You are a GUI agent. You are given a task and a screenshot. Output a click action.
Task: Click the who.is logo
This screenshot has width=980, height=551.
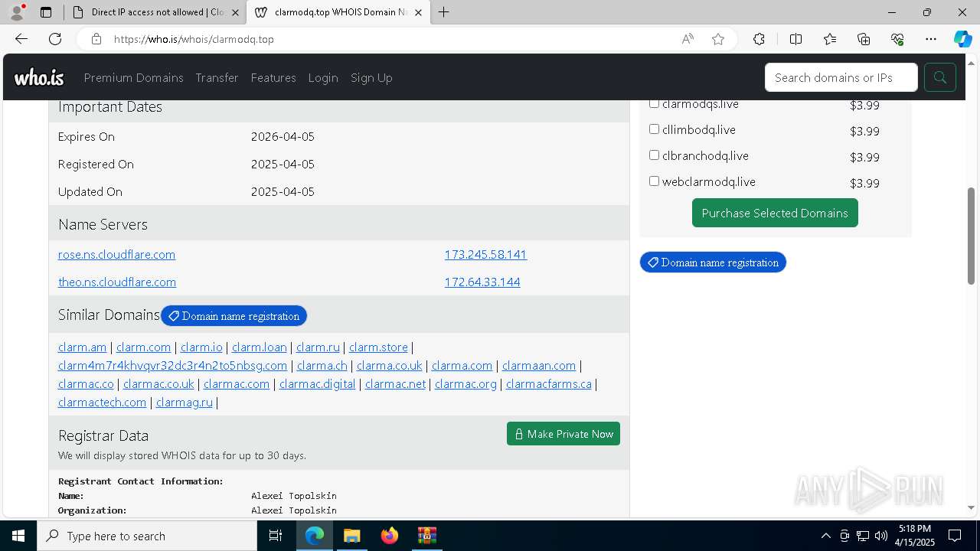[39, 77]
